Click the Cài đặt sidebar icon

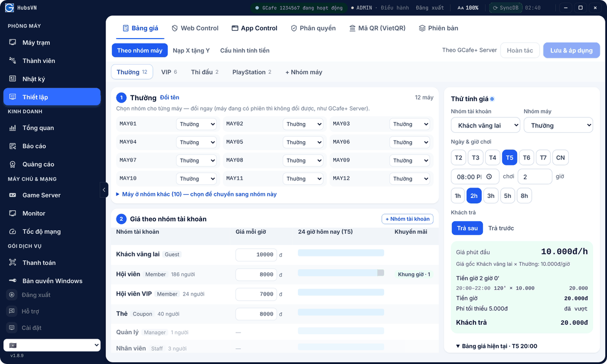12,328
